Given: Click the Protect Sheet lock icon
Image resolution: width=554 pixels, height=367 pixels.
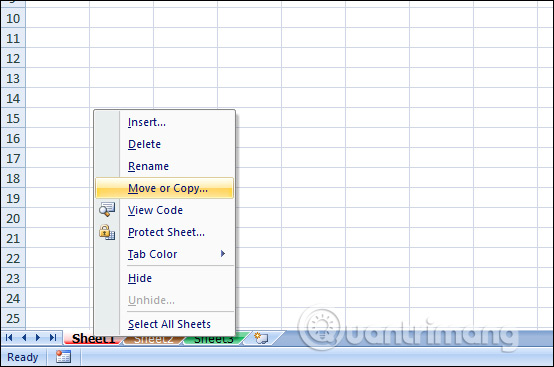Looking at the screenshot, I should pyautogui.click(x=107, y=232).
